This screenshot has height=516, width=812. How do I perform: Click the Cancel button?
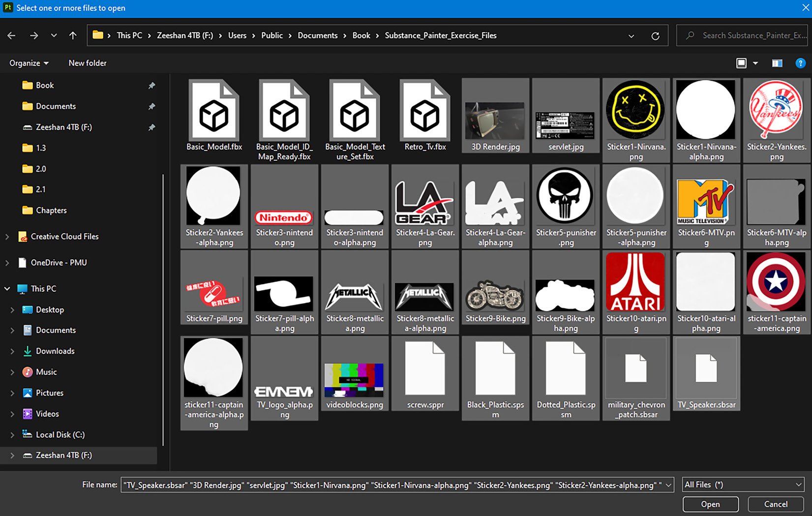pos(776,504)
